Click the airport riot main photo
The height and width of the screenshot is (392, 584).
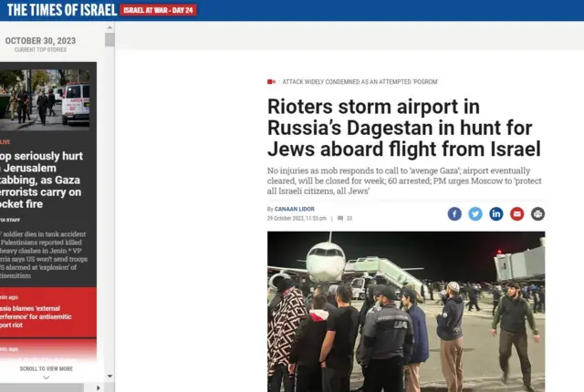pyautogui.click(x=406, y=311)
